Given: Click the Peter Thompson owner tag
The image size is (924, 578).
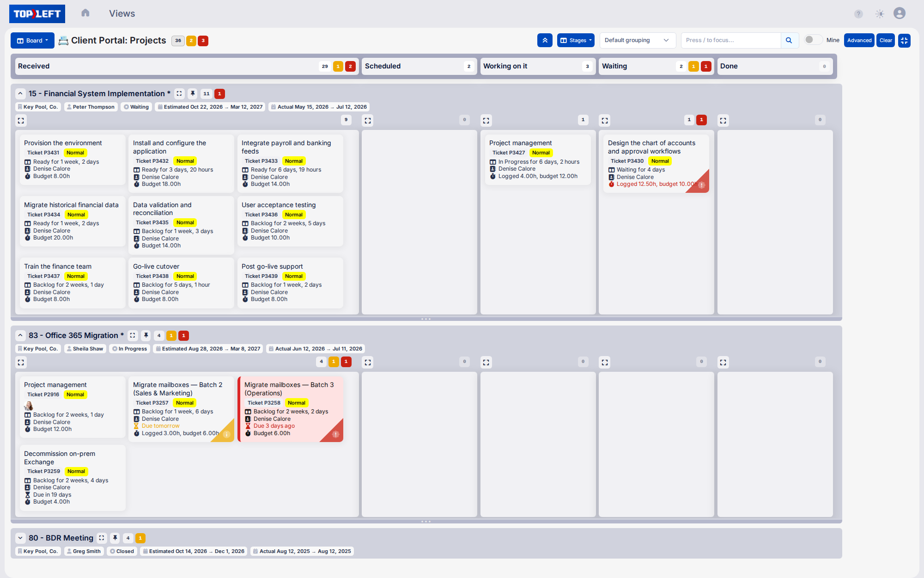Looking at the screenshot, I should (90, 107).
